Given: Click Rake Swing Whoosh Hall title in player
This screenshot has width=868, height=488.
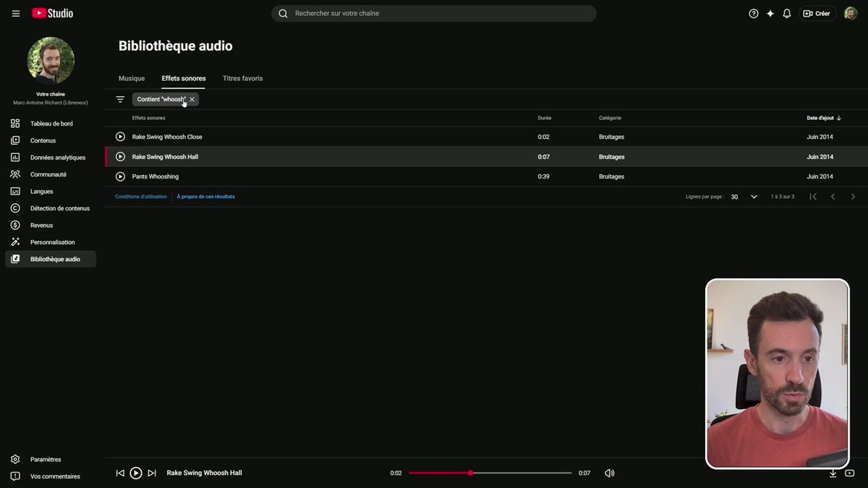Looking at the screenshot, I should click(205, 473).
